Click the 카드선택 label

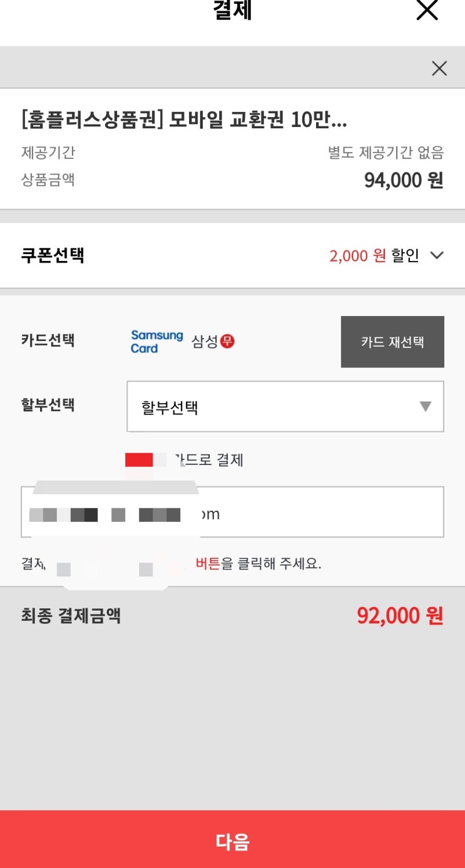(48, 341)
